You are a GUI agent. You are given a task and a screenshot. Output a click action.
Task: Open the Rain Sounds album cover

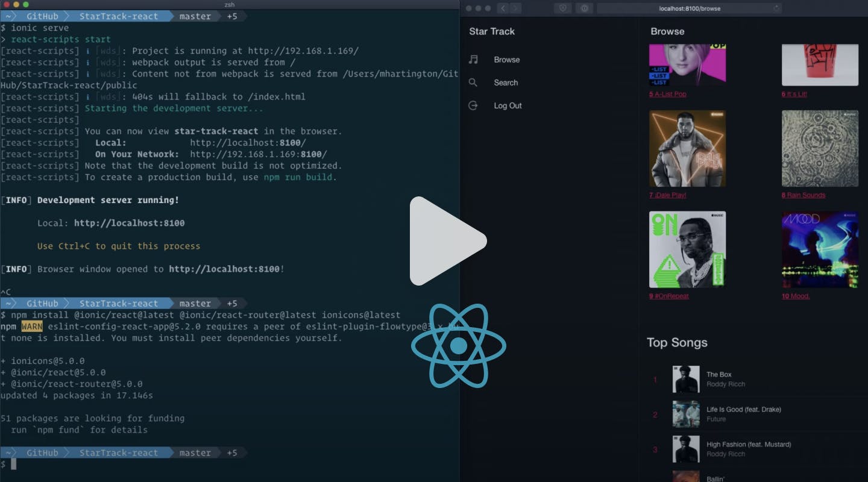(x=820, y=148)
